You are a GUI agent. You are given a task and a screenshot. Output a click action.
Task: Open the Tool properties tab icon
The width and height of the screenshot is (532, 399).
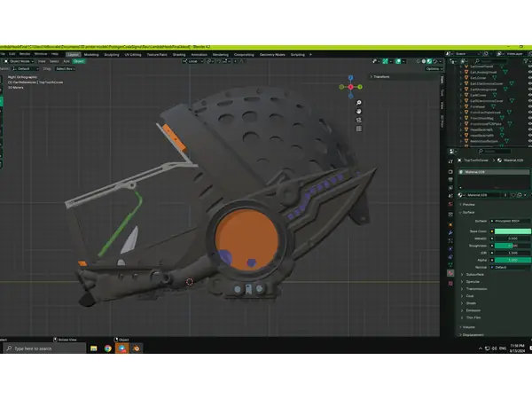tap(450, 162)
